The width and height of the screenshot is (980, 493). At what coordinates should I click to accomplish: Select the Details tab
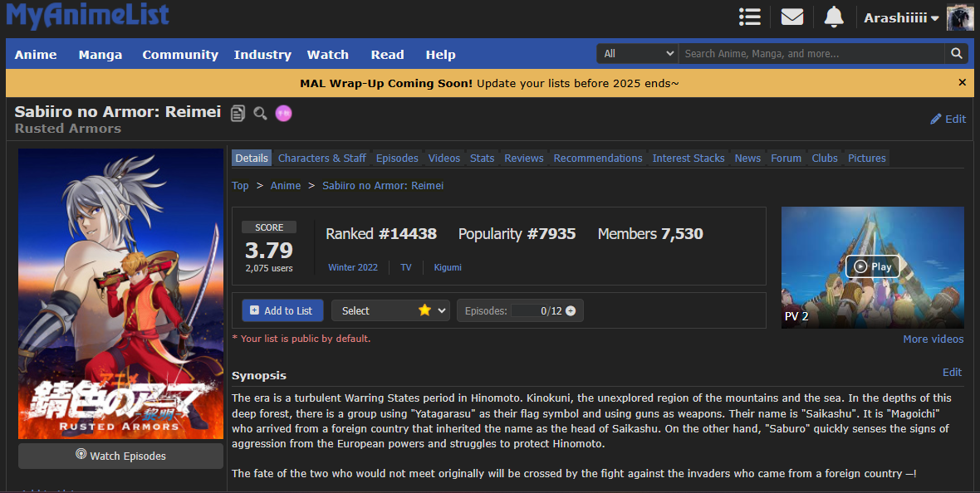pyautogui.click(x=252, y=158)
